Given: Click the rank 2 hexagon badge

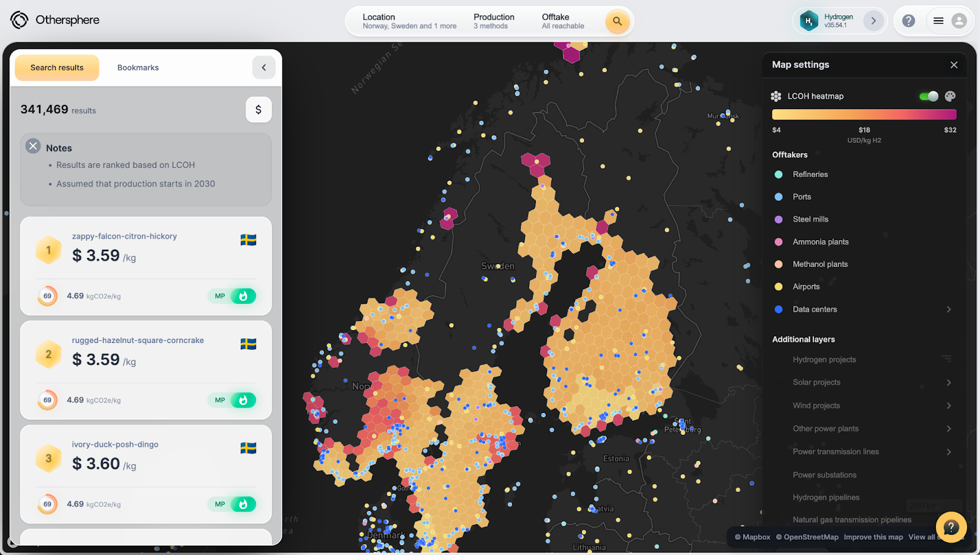Looking at the screenshot, I should pos(48,354).
